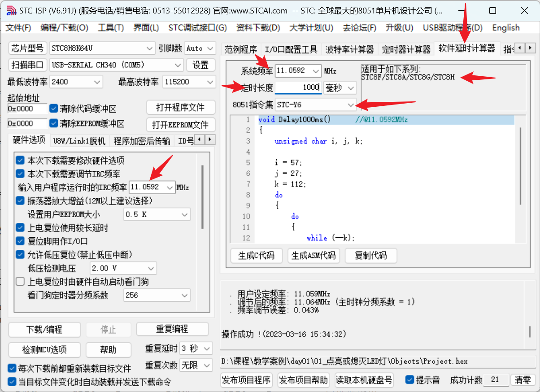Screen dimensions: 540x392
Task: Open 看门狗定时器分频系数 256 dropdown
Action: [157, 296]
